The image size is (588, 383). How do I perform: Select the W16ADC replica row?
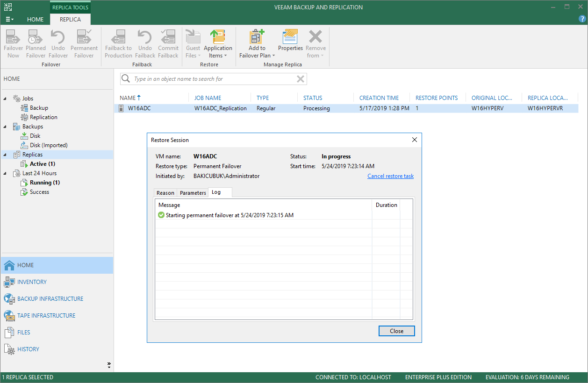(x=346, y=108)
